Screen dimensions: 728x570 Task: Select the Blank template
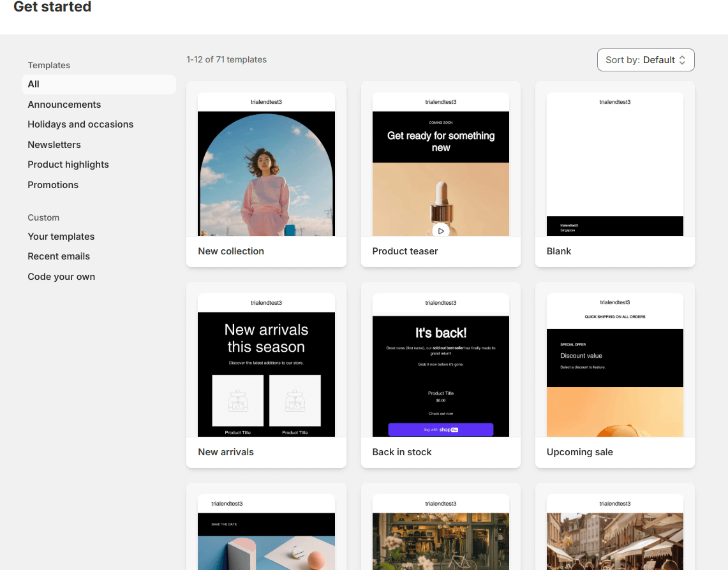coord(614,172)
